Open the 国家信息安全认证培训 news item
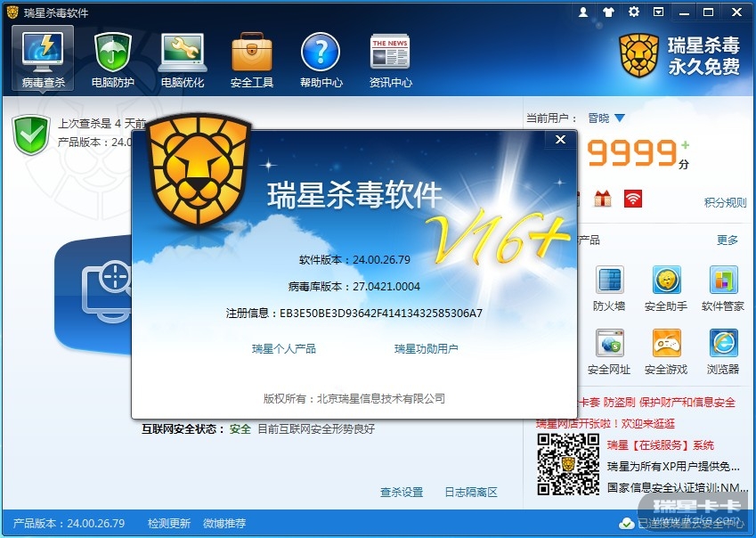756x538 pixels. 677,487
